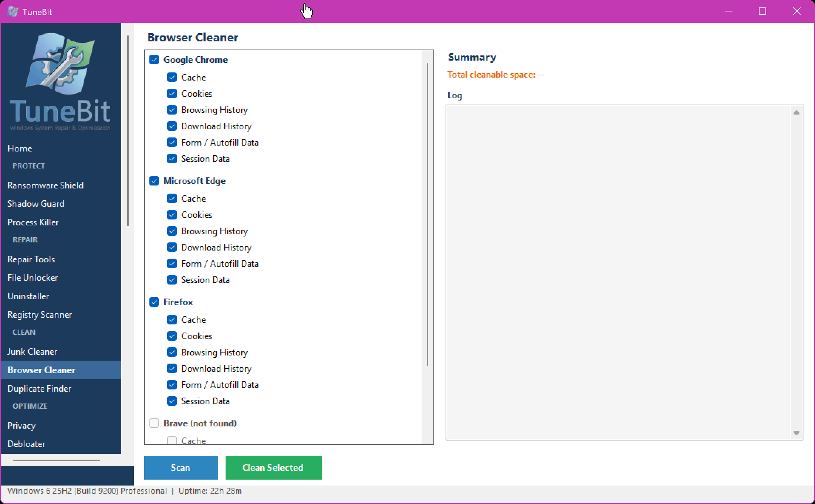Minimize the TuneBit window
This screenshot has height=504, width=815.
point(729,11)
